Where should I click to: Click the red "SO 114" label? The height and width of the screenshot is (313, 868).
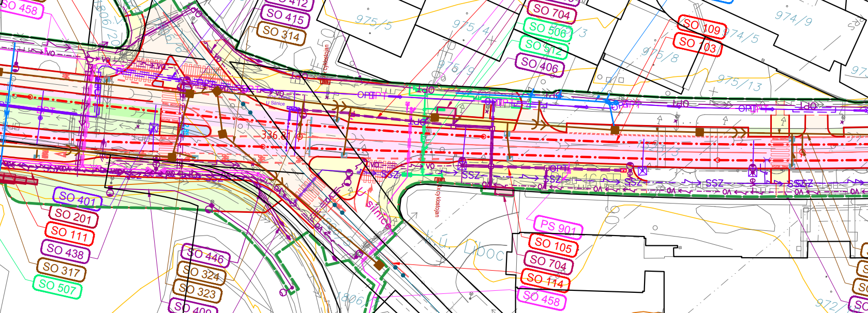[x=545, y=280]
